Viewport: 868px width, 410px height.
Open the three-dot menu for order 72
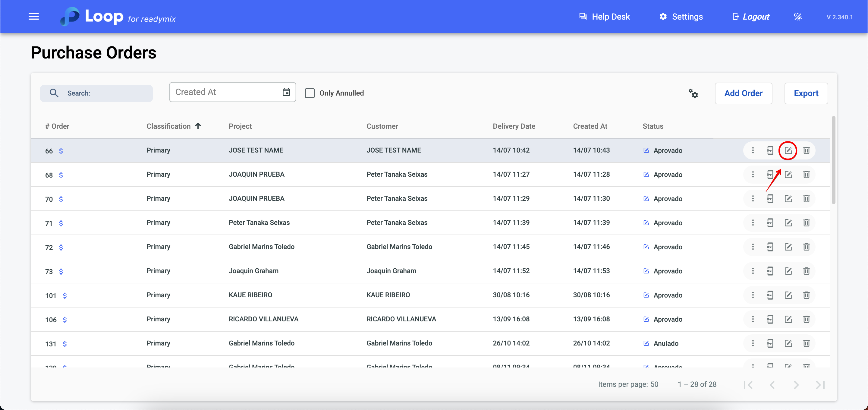click(x=753, y=247)
